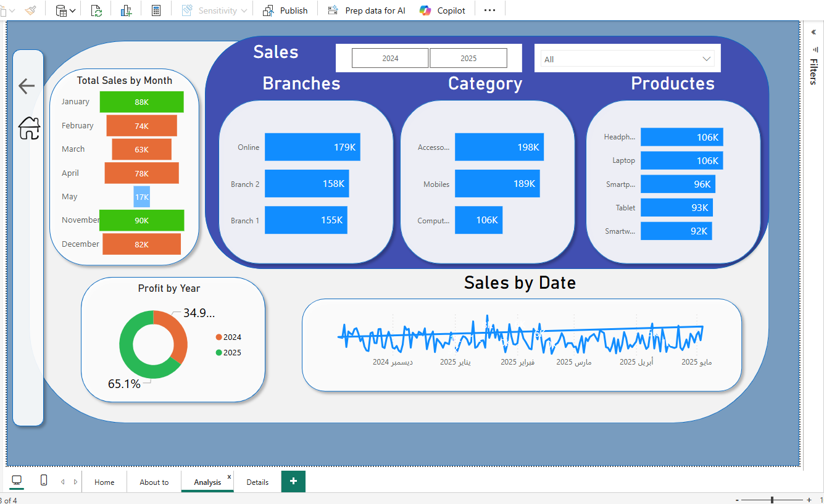
Task: Expand the collapsed Filters pane
Action: click(814, 32)
